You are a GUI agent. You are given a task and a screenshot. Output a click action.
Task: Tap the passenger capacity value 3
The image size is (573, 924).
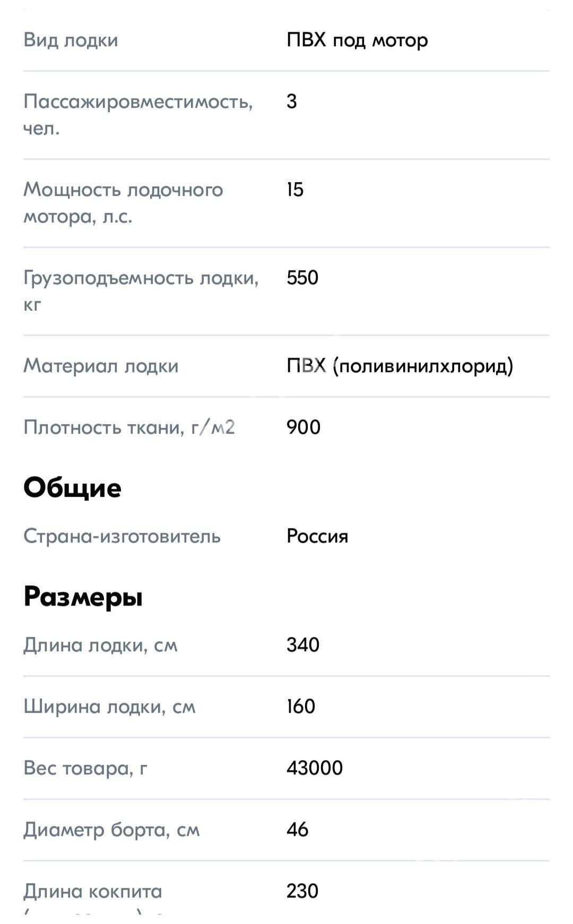point(292,101)
